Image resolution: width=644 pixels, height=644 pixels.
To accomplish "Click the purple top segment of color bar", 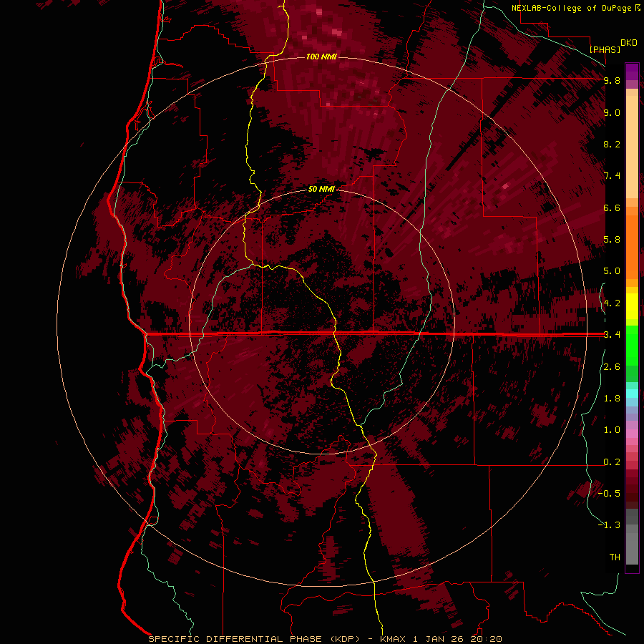I will (x=632, y=72).
